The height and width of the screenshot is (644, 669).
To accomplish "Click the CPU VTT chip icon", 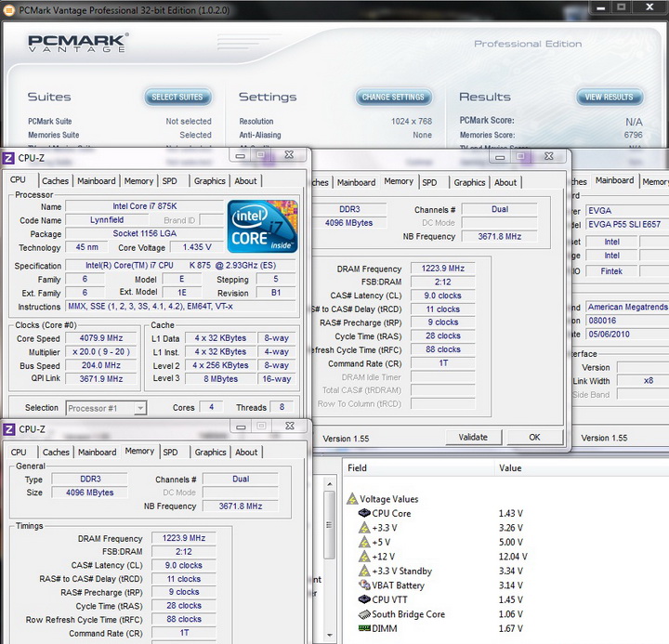I will [x=364, y=599].
